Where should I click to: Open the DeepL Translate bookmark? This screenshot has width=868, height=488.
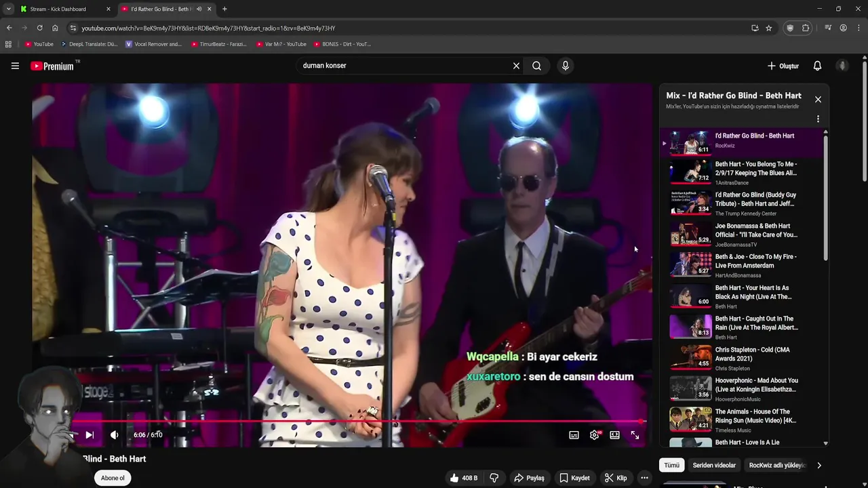89,44
